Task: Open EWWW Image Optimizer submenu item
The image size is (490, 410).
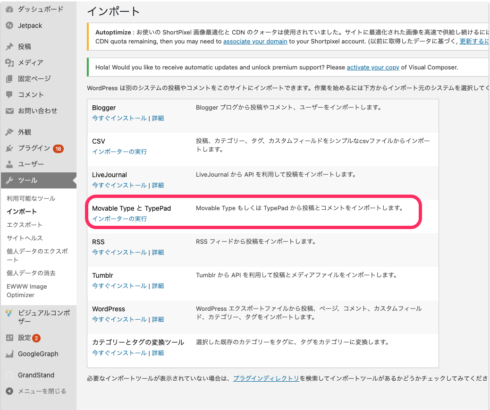Action: [27, 291]
